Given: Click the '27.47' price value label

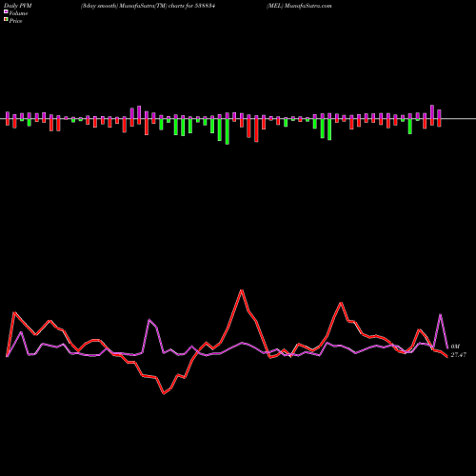Looking at the screenshot, I should click(x=459, y=355).
